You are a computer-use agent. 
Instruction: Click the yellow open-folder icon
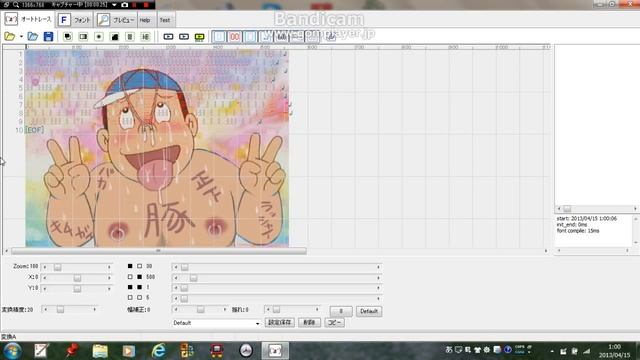[9, 37]
